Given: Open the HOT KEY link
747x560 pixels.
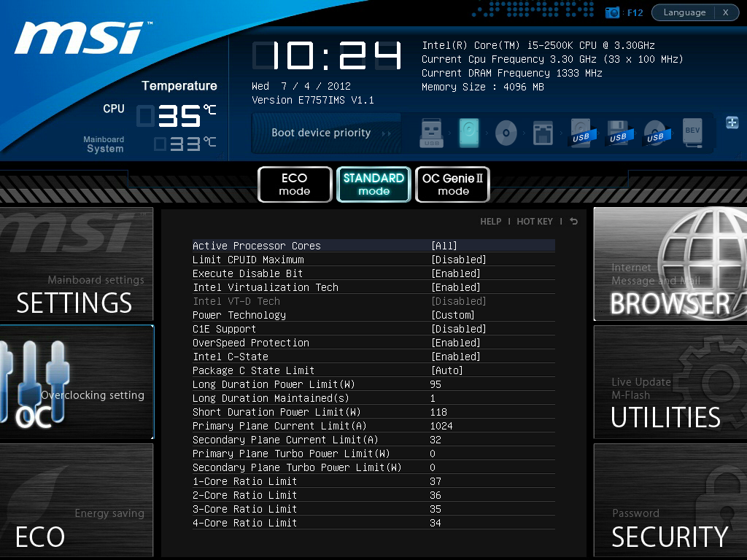Looking at the screenshot, I should click(x=535, y=222).
